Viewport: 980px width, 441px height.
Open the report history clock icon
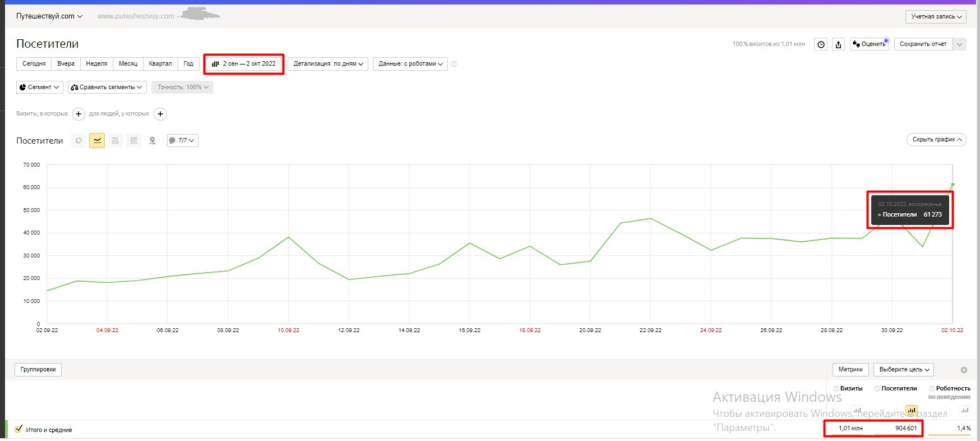tap(821, 44)
